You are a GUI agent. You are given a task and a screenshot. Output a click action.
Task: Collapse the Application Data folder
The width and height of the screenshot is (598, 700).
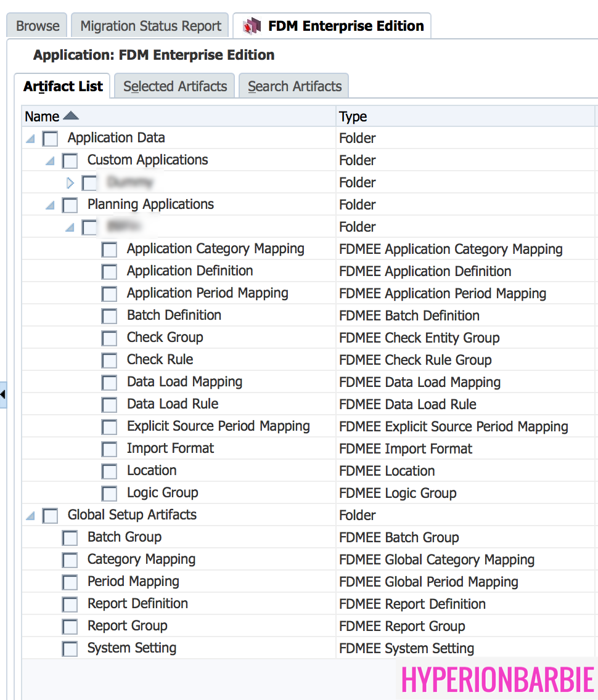pyautogui.click(x=30, y=139)
